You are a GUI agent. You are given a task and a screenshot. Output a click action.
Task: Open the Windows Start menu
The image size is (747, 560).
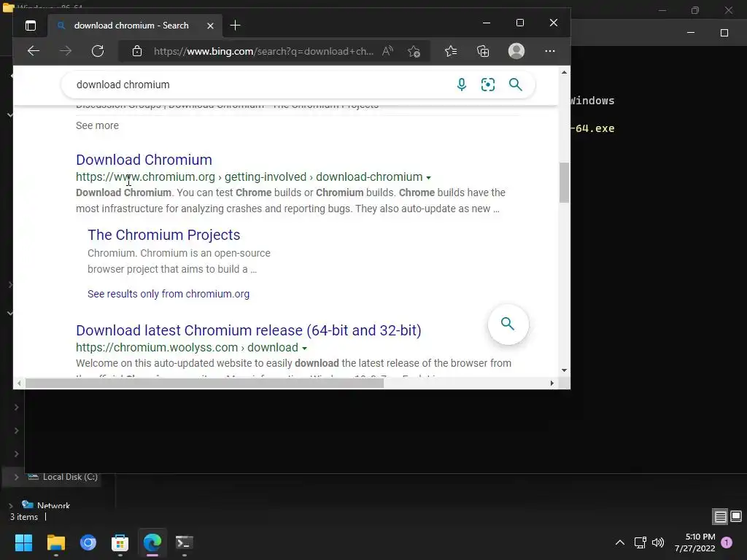23,542
